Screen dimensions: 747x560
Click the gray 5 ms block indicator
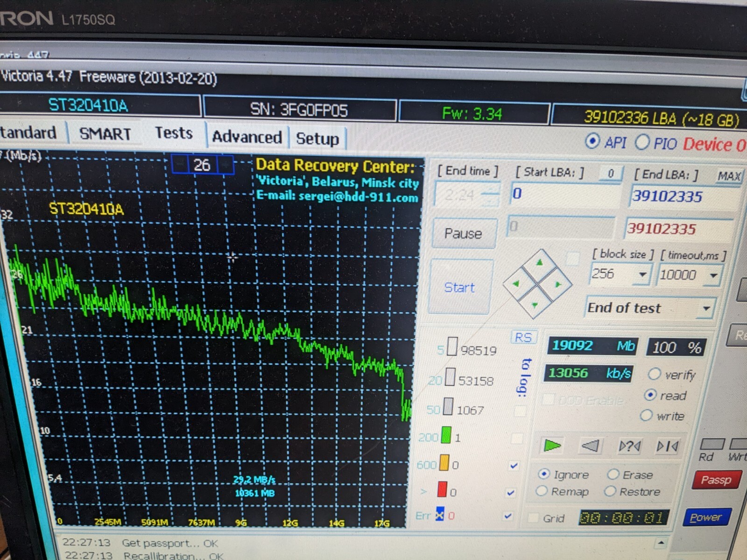click(x=452, y=347)
